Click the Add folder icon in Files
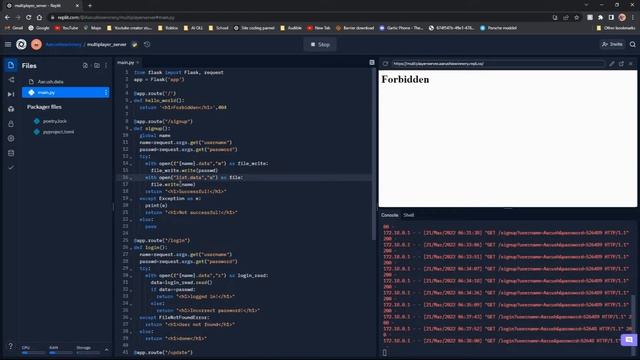 click(97, 66)
